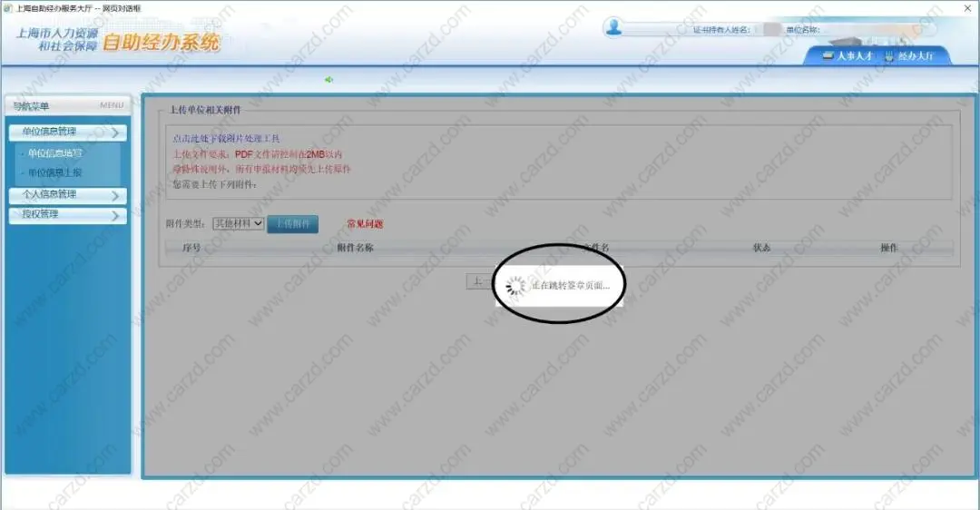Switch to the 经办大厅 tab
Image resolution: width=980 pixels, height=510 pixels.
pyautogui.click(x=915, y=56)
